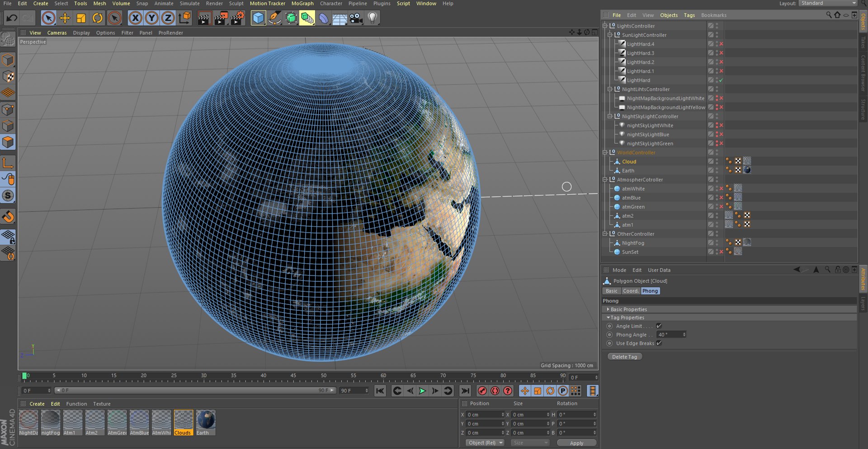Click the Make Editable icon
Image resolution: width=868 pixels, height=449 pixels.
[x=8, y=40]
